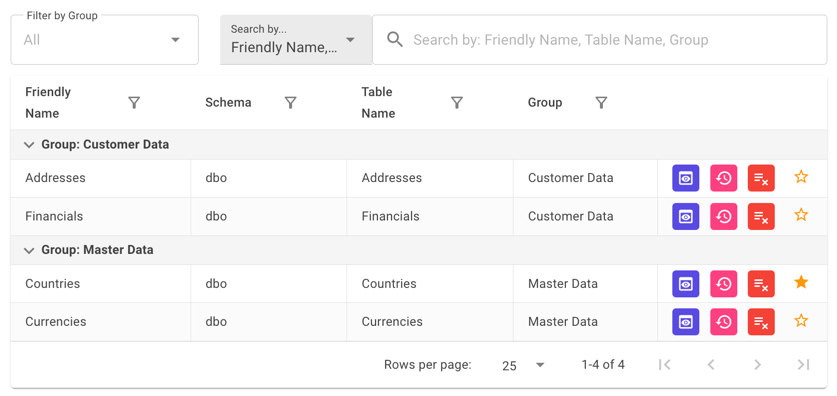
Task: Select Currencies friendly name cell
Action: (x=101, y=322)
